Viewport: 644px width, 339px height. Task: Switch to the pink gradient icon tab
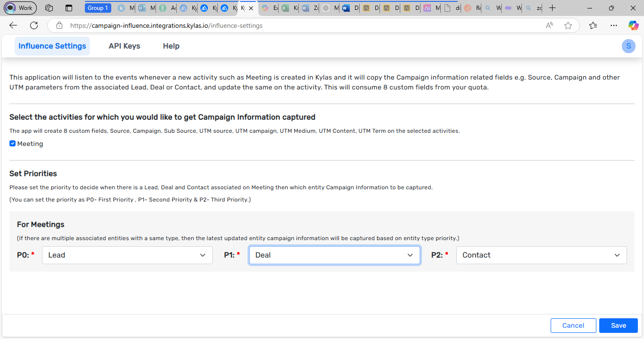pyautogui.click(x=431, y=8)
